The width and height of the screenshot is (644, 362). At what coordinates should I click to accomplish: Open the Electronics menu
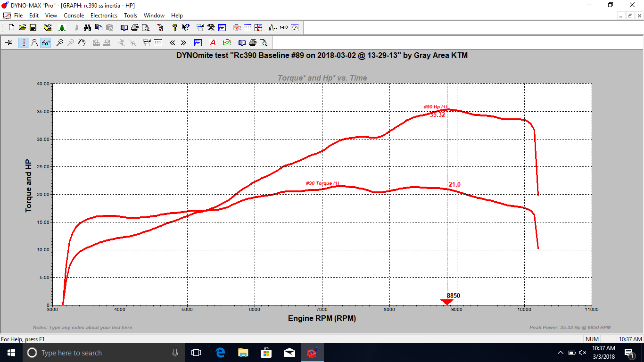coord(104,16)
